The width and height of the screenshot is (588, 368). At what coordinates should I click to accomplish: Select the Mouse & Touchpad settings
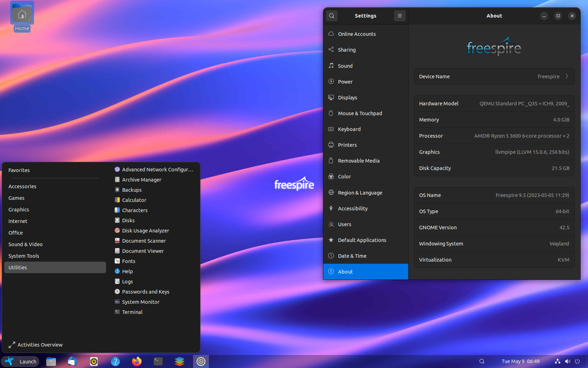[366, 113]
